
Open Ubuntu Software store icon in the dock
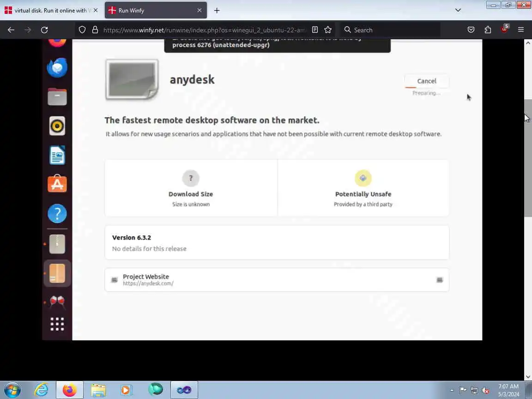coord(57,184)
